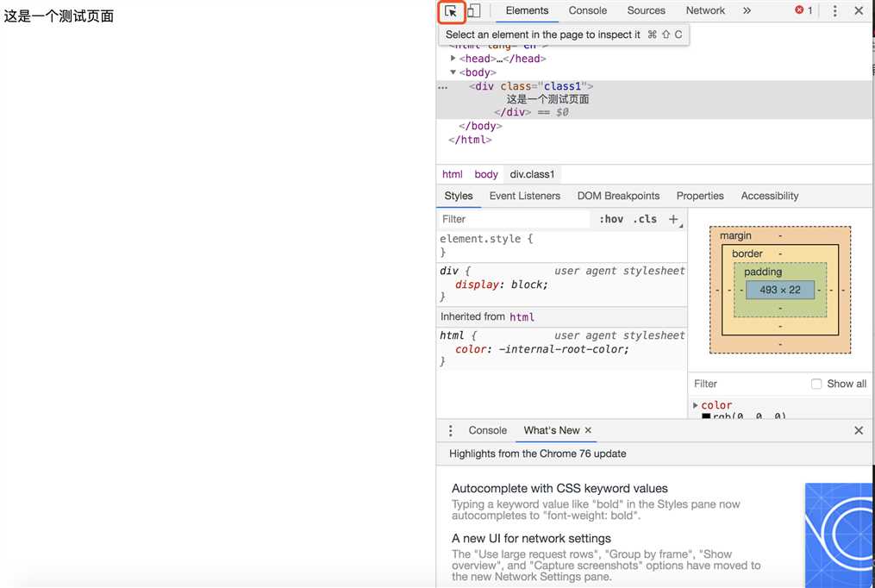Click the div.class1 breadcrumb
Image resolution: width=875 pixels, height=588 pixels.
[533, 174]
